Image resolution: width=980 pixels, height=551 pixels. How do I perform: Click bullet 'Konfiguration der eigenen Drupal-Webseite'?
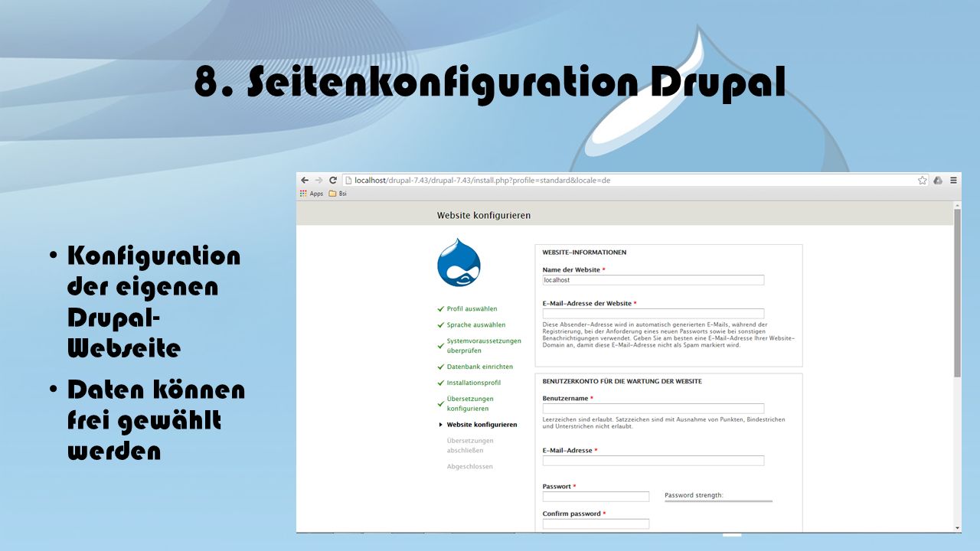(153, 302)
